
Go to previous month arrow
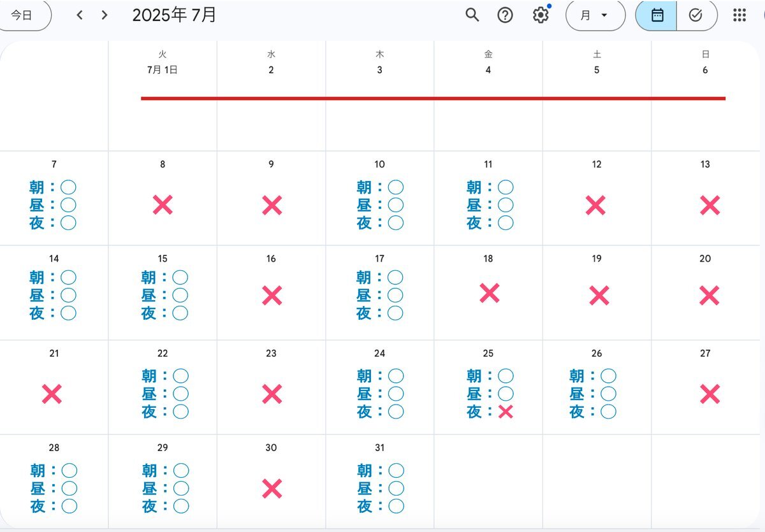(x=80, y=15)
